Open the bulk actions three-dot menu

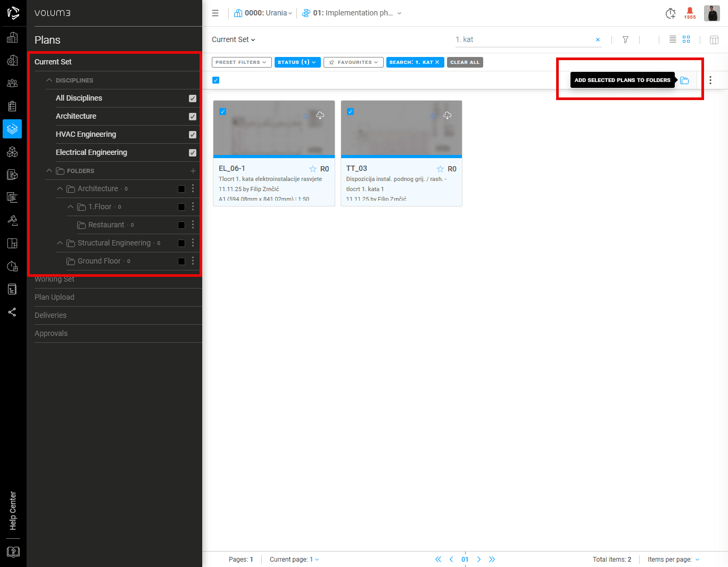710,80
